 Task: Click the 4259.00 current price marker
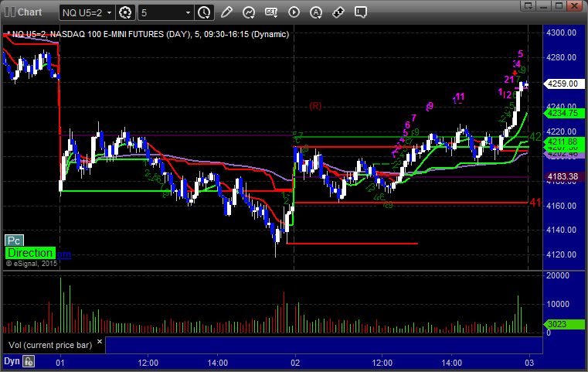click(564, 84)
